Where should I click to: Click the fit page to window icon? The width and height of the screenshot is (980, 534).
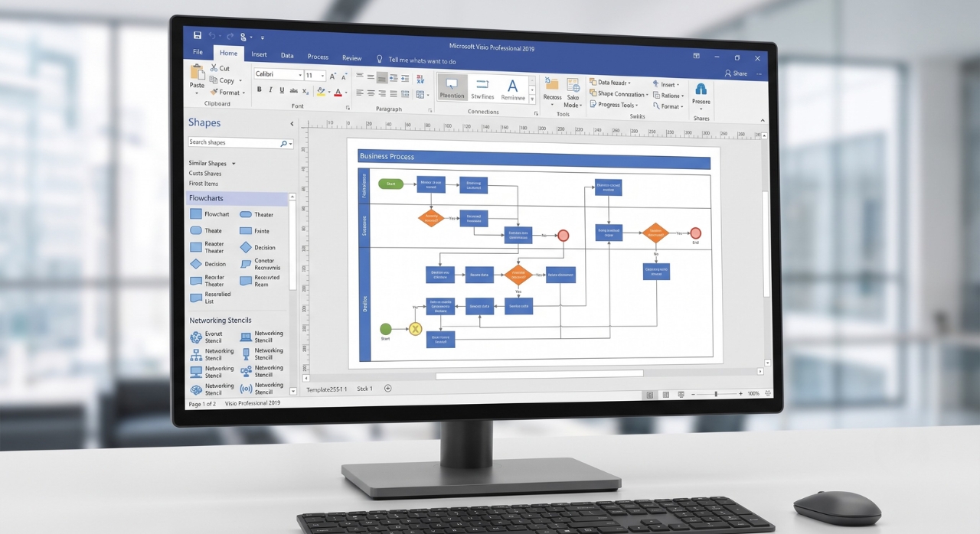(768, 393)
